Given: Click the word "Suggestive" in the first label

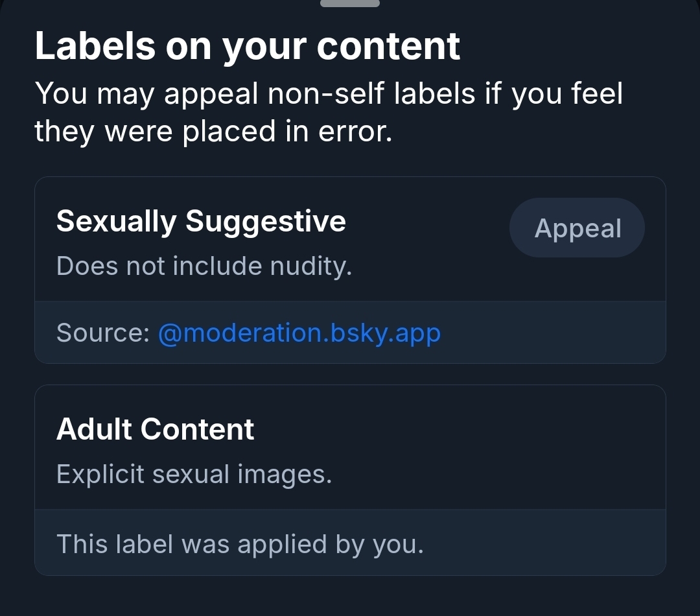Looking at the screenshot, I should [266, 221].
